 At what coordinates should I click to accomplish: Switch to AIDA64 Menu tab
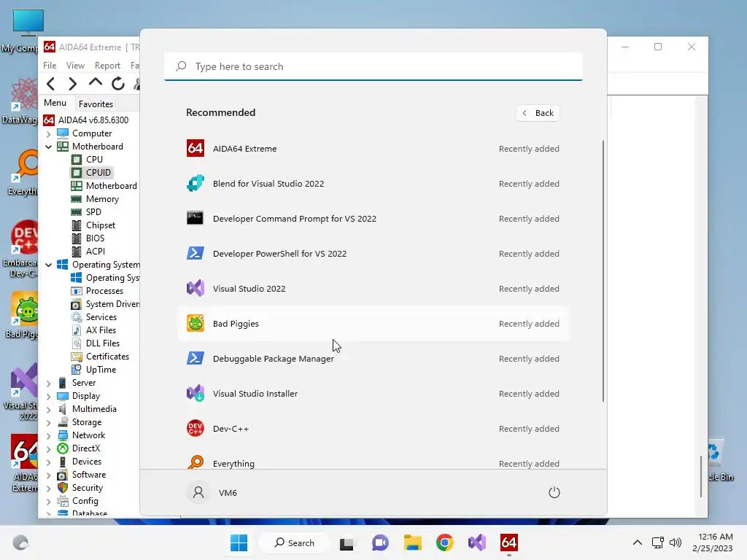[55, 103]
